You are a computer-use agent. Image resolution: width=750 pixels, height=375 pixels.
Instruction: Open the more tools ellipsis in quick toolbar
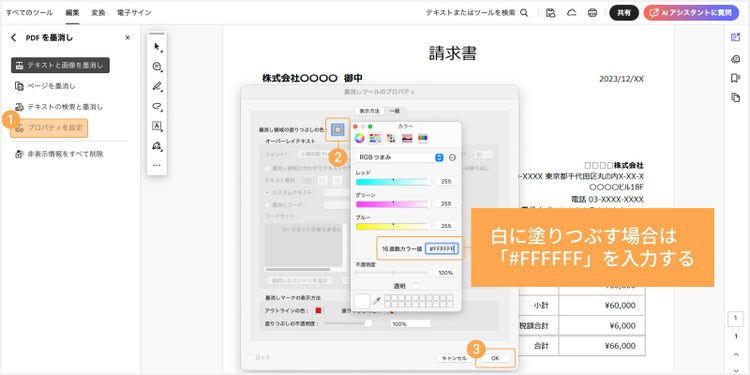[157, 165]
